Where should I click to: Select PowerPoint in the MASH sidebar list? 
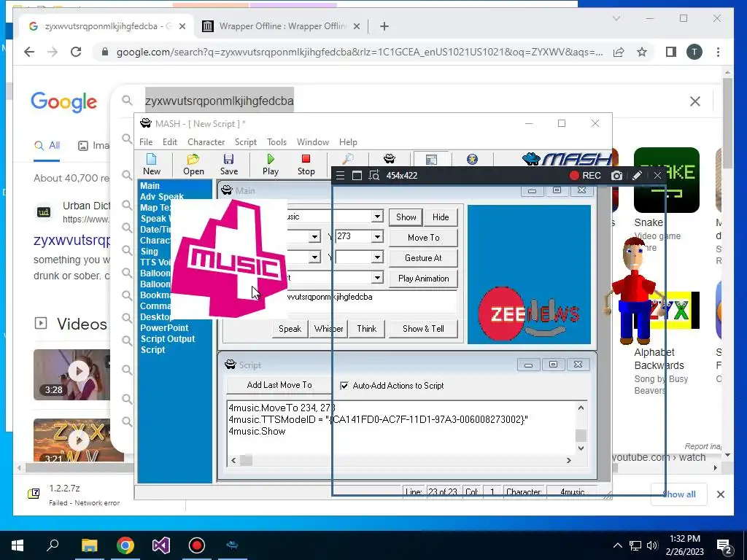point(164,327)
